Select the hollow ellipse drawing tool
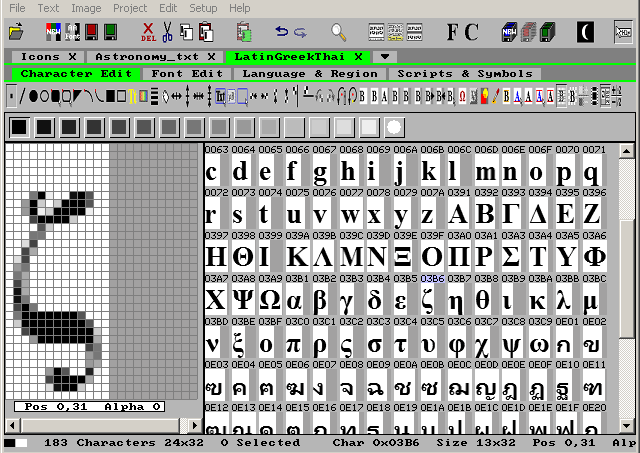The image size is (640, 453). pos(44,96)
